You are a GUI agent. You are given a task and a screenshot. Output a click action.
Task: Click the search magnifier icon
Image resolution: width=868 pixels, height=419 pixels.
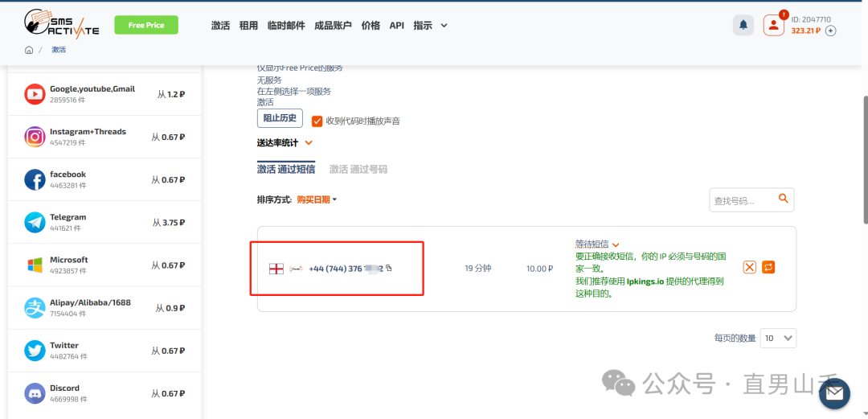pyautogui.click(x=784, y=199)
